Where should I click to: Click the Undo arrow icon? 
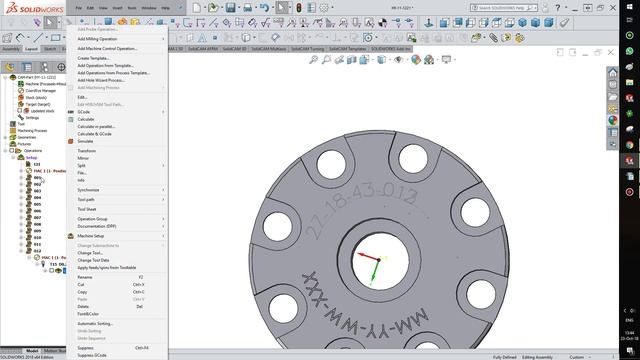point(264,7)
